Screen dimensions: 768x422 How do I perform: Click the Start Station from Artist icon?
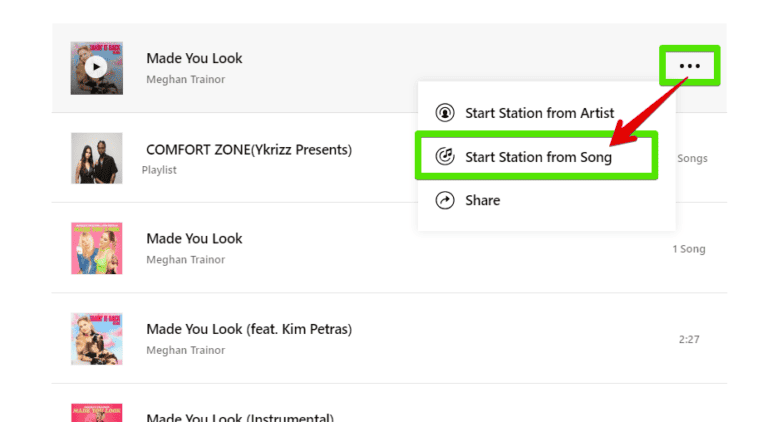click(445, 113)
